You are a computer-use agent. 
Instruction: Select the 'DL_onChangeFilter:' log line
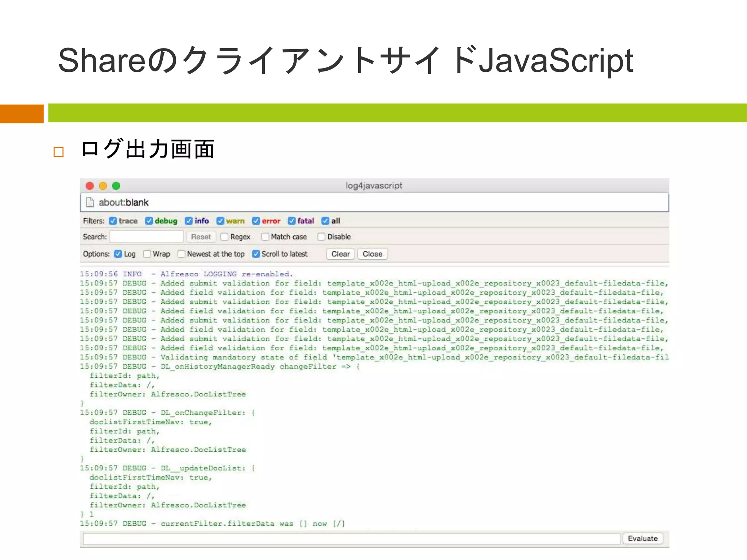click(x=167, y=413)
